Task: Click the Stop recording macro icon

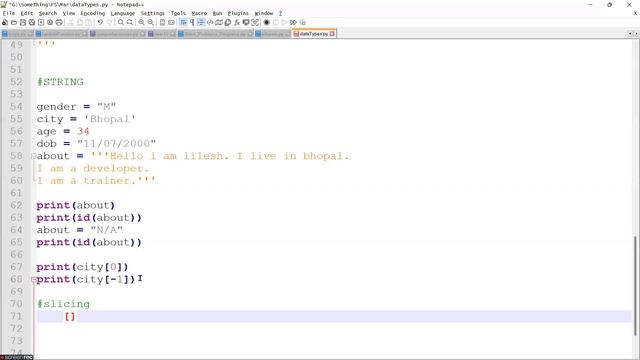Action: [x=276, y=22]
